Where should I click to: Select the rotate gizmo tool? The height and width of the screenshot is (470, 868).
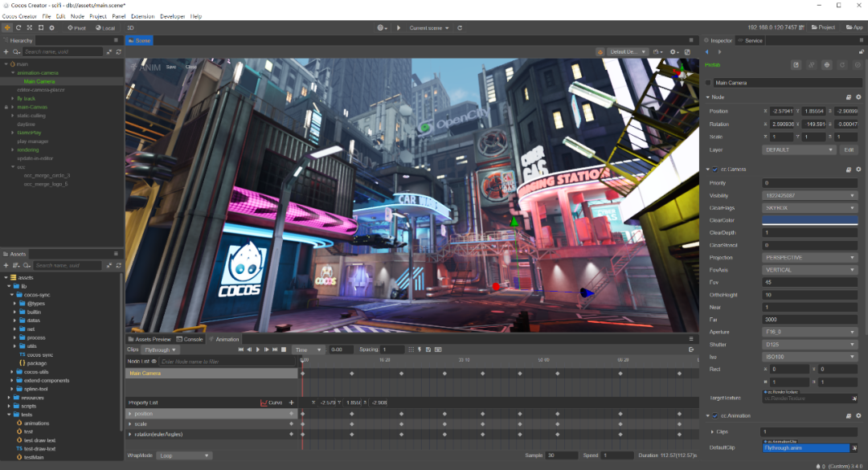tap(18, 27)
